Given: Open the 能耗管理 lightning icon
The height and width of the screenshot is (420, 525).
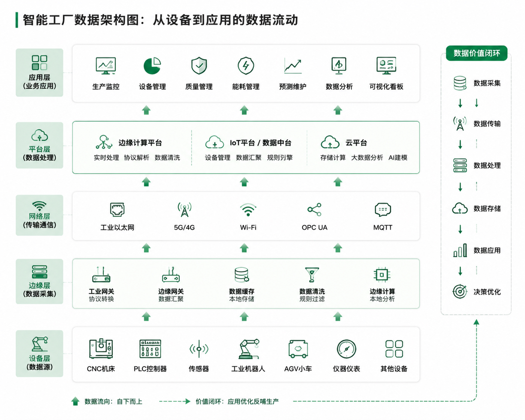Looking at the screenshot, I should click(246, 66).
